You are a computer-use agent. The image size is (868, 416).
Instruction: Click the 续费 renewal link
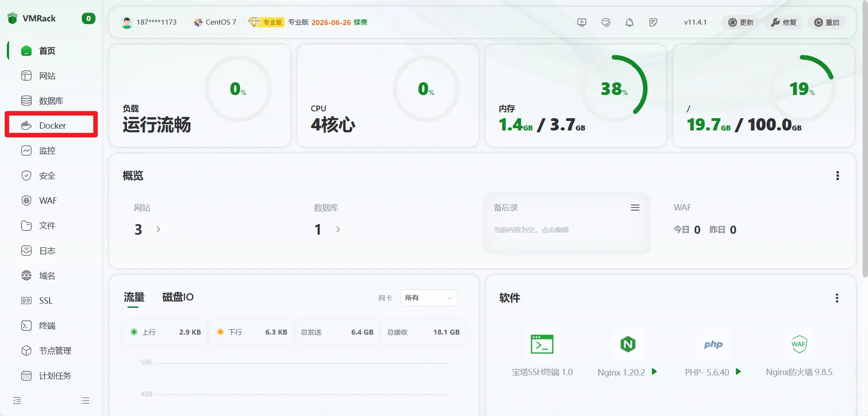point(360,22)
